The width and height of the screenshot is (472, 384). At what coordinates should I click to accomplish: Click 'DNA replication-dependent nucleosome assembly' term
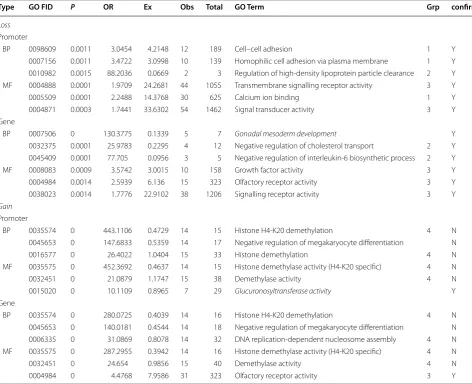(315, 339)
